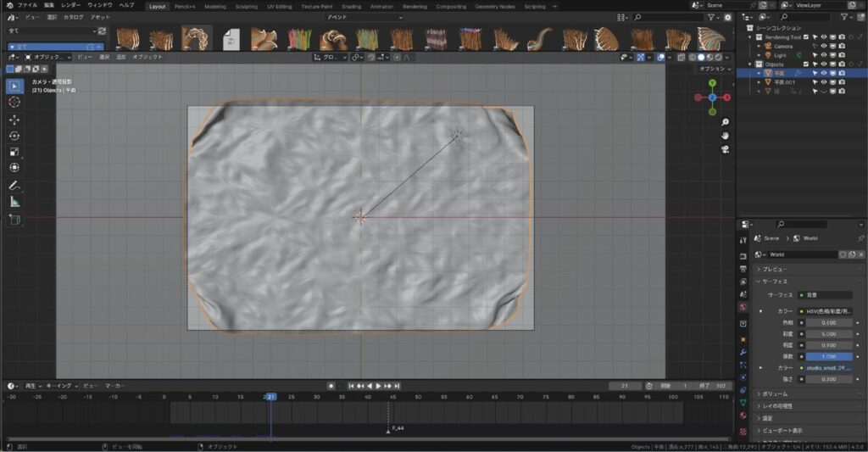Viewport: 868px width, 452px height.
Task: Open the 編集 menu
Action: coord(49,5)
